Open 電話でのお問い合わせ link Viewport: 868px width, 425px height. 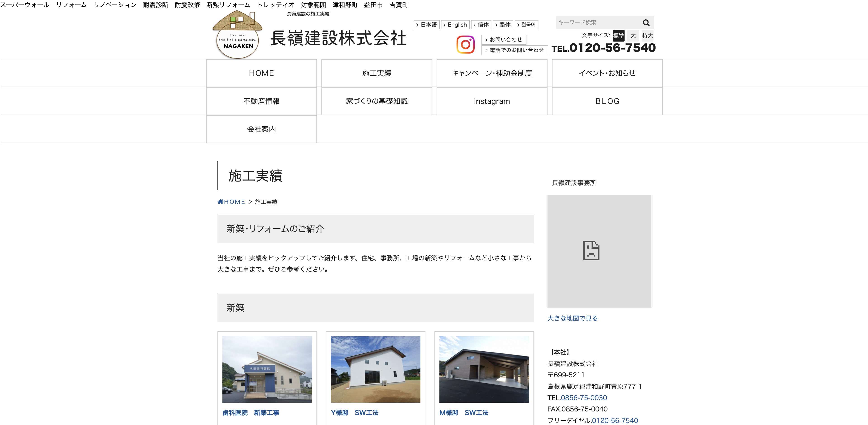[x=514, y=50]
